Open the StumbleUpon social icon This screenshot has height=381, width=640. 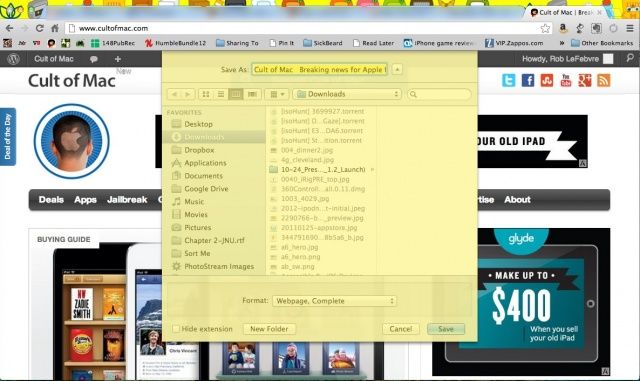pyautogui.click(x=547, y=80)
